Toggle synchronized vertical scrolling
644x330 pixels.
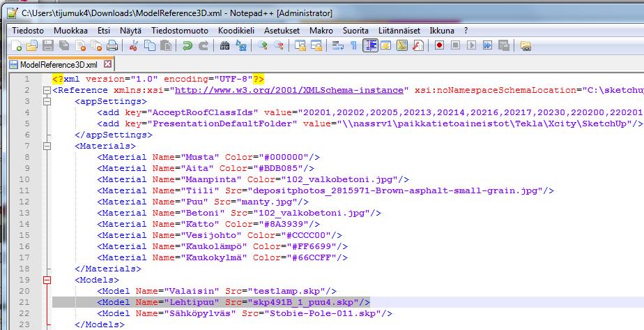tap(300, 45)
